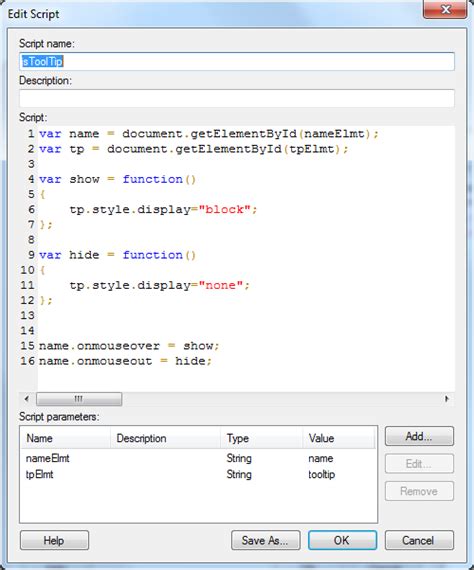Click the Value column header

(x=339, y=438)
